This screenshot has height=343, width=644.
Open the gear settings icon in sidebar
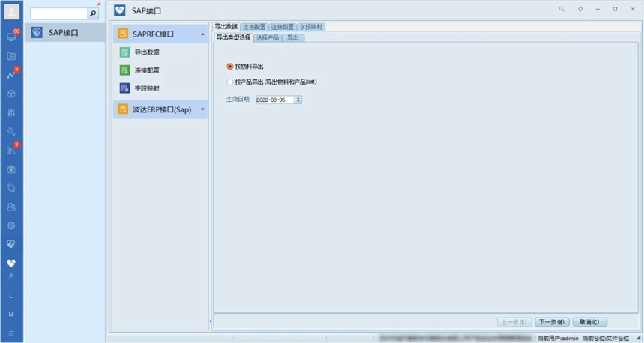click(11, 225)
